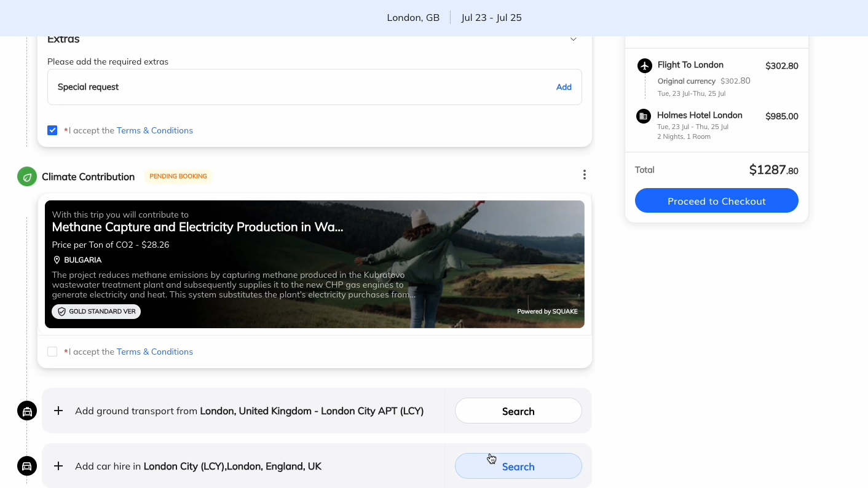Viewport: 868px width, 488px height.
Task: Click London, GB destination in header
Action: pos(413,18)
